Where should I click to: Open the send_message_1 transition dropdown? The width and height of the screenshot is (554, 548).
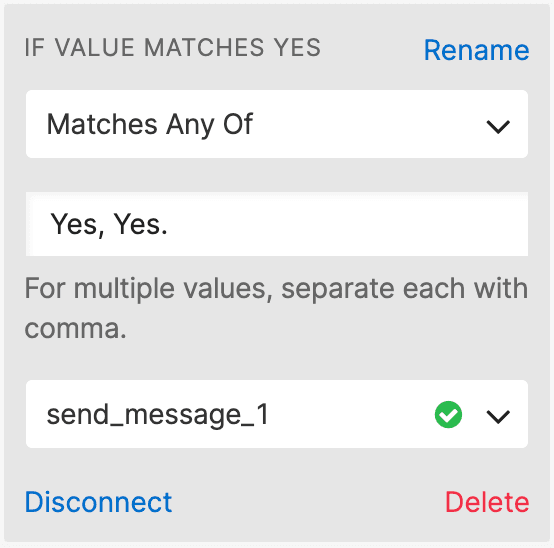coord(277,414)
